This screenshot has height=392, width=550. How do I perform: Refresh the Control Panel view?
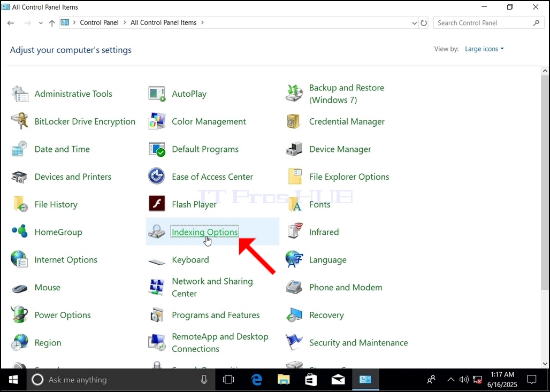click(424, 23)
